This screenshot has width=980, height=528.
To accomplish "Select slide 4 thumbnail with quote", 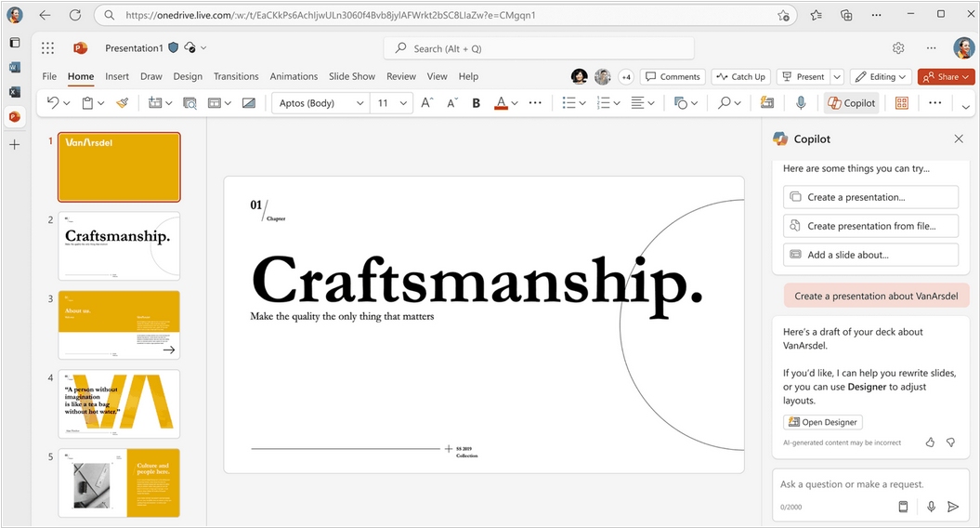I will coord(119,403).
